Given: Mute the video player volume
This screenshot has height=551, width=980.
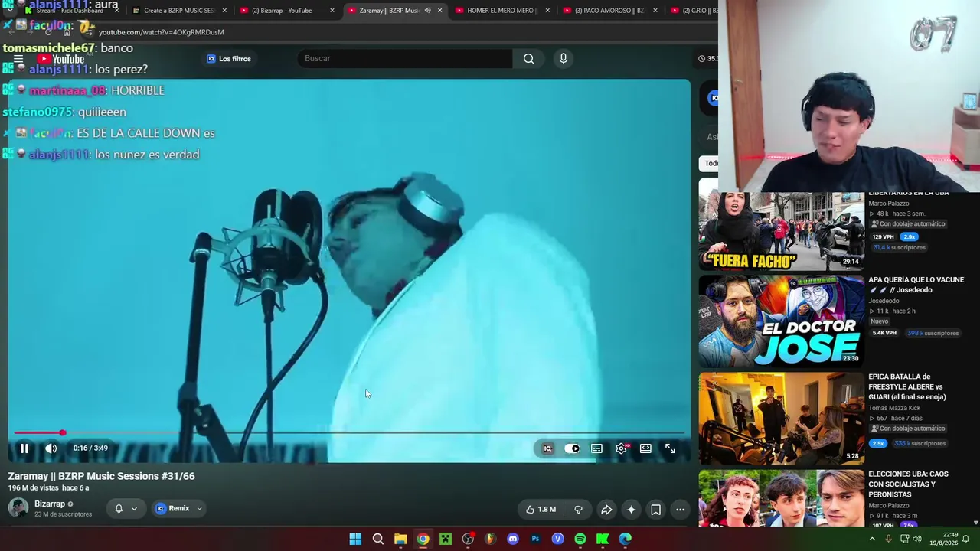Looking at the screenshot, I should [51, 448].
